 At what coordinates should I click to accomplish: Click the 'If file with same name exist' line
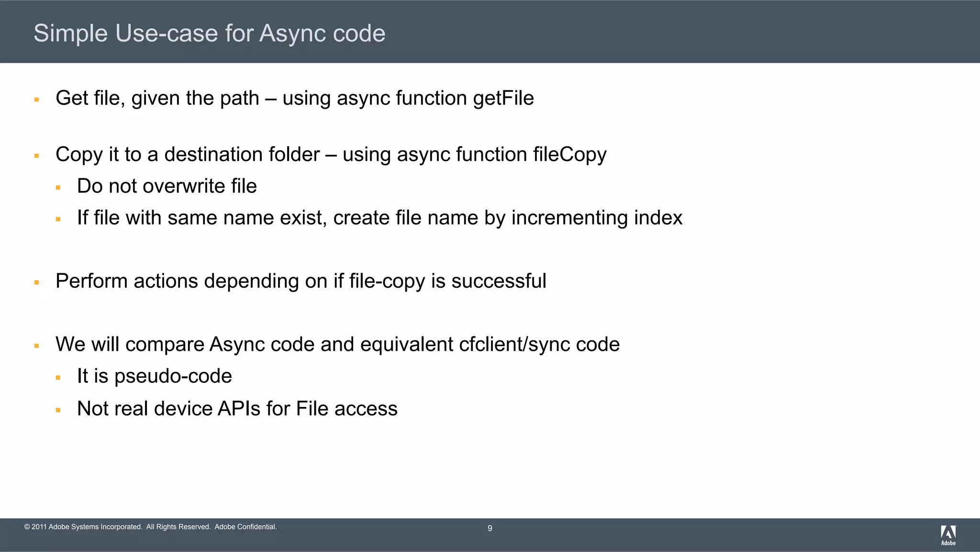coord(379,218)
